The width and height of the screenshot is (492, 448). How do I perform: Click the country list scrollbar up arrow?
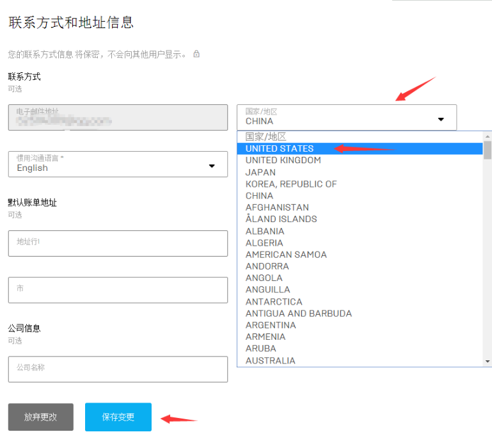coord(488,136)
